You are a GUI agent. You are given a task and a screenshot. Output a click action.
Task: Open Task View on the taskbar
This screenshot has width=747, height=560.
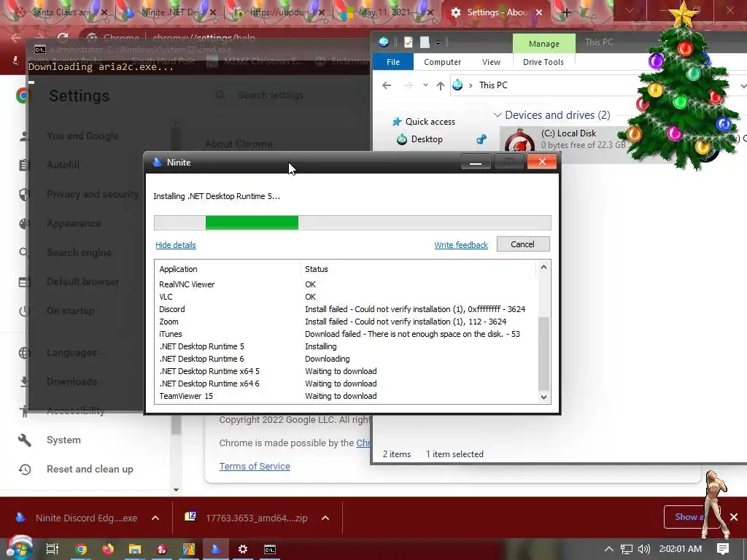(52, 549)
